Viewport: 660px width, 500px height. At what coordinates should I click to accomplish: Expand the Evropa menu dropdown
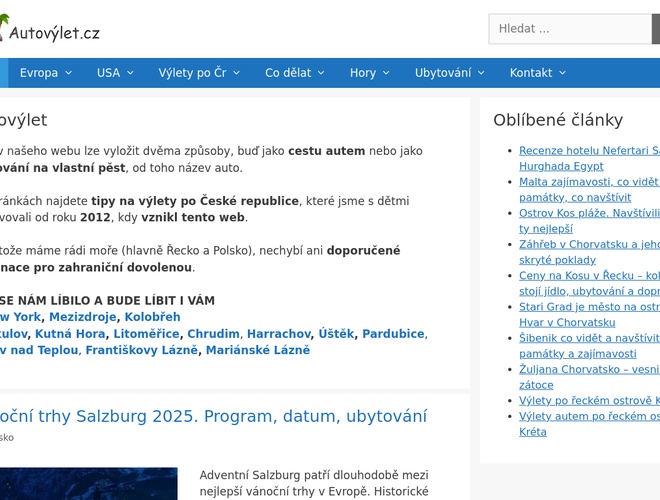tap(45, 73)
